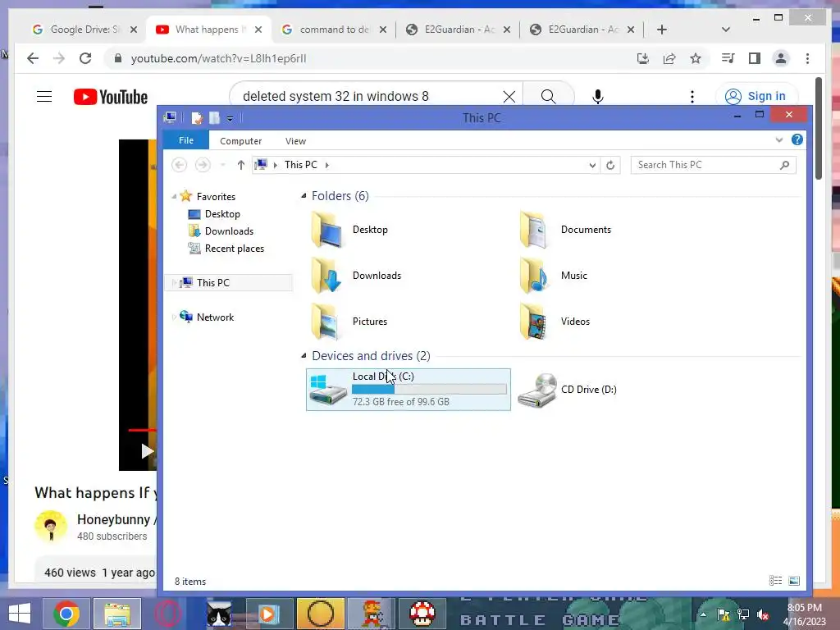Image resolution: width=840 pixels, height=630 pixels.
Task: Open recent locations dropdown arrow
Action: click(x=223, y=165)
